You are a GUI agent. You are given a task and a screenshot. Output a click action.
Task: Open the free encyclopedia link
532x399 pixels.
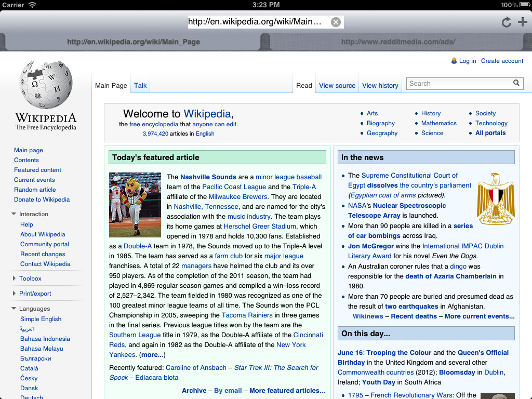[154, 124]
